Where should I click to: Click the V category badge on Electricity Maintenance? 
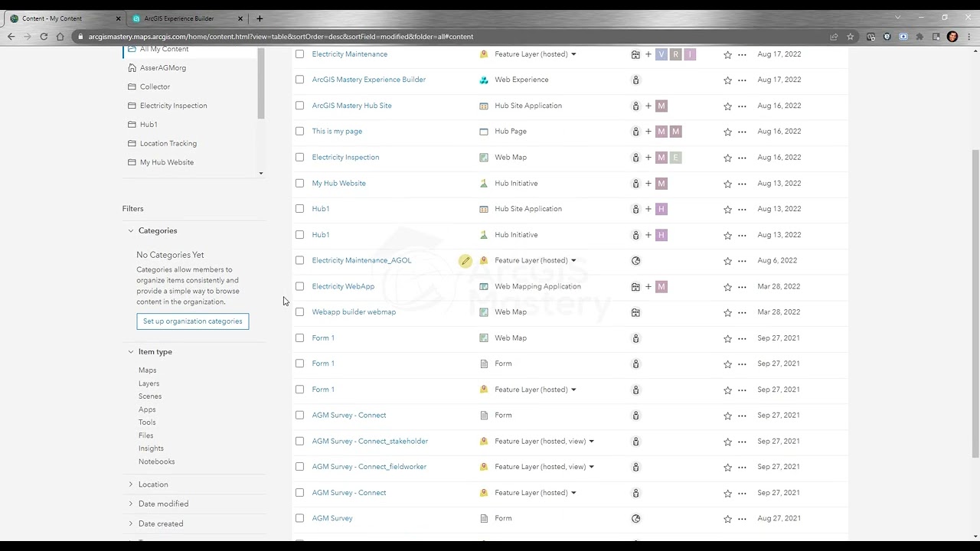coord(661,54)
